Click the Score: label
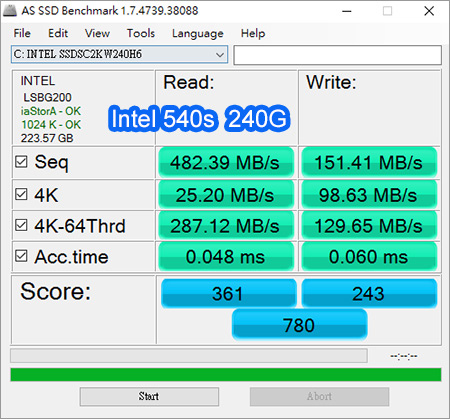The height and width of the screenshot is (419, 450). (55, 291)
